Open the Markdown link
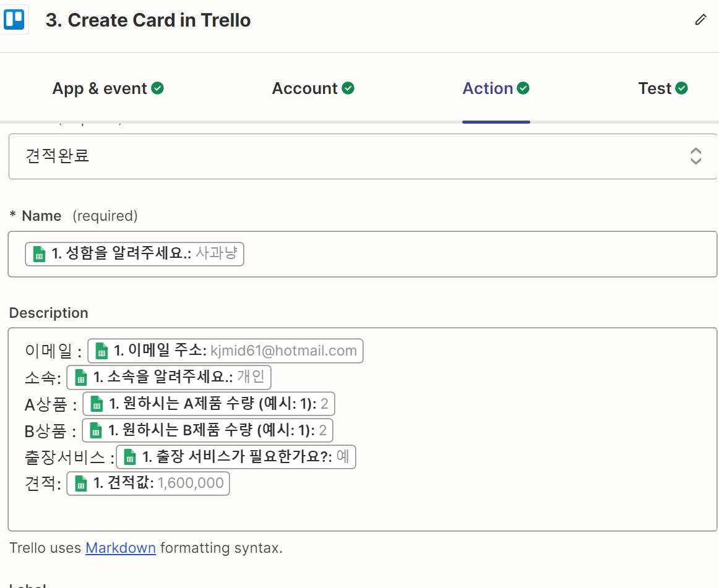 tap(120, 548)
